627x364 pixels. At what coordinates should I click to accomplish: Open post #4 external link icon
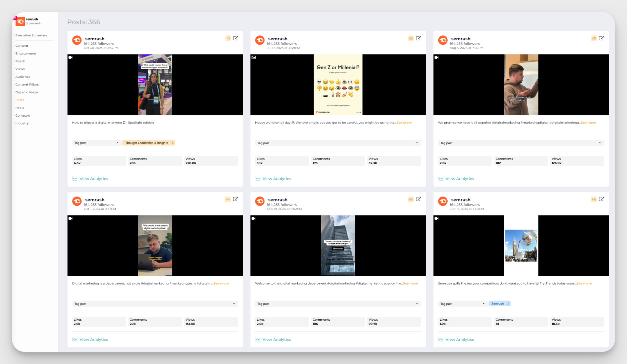coord(236,199)
